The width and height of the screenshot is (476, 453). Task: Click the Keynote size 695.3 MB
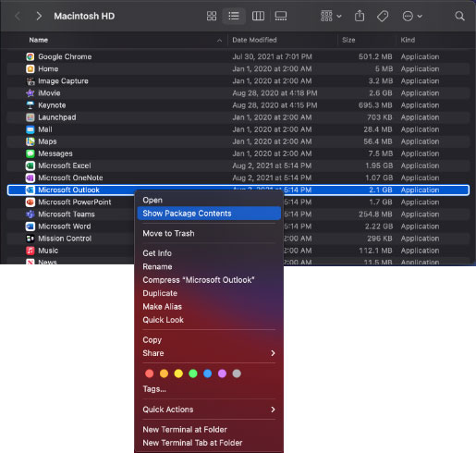point(375,105)
